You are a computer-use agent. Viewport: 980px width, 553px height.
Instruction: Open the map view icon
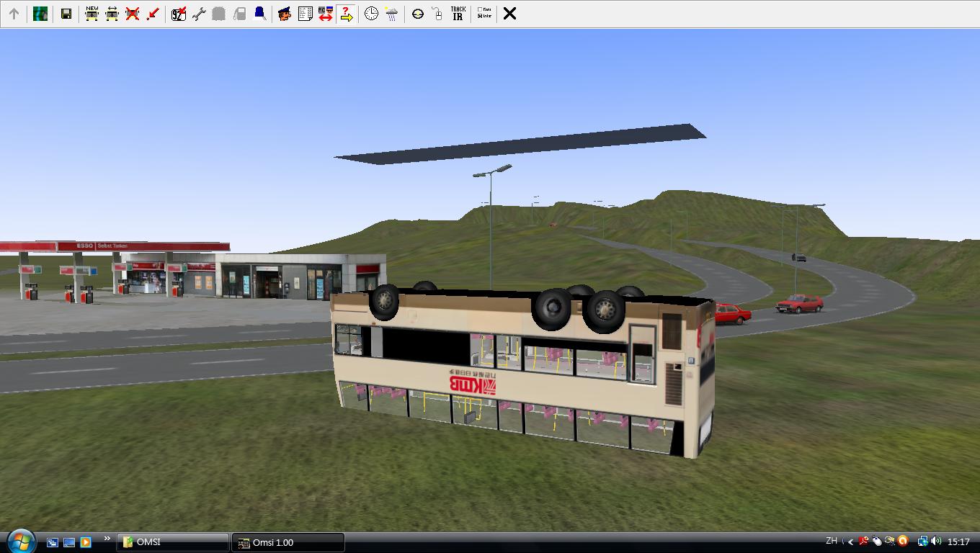(x=40, y=14)
